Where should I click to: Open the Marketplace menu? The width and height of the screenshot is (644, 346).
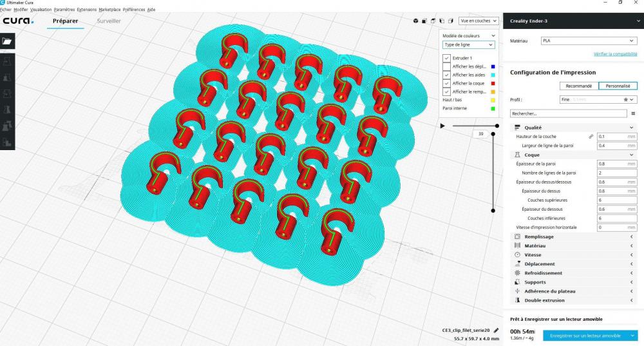coord(109,10)
